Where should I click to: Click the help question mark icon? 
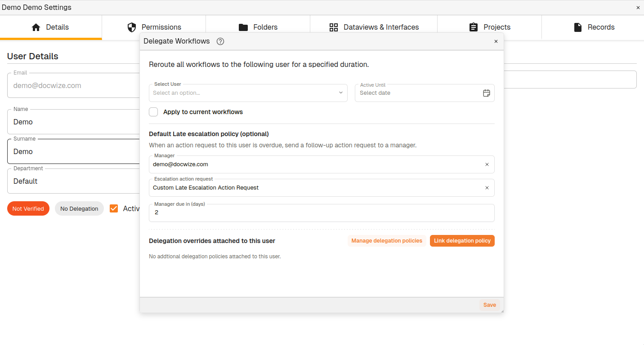pos(220,41)
